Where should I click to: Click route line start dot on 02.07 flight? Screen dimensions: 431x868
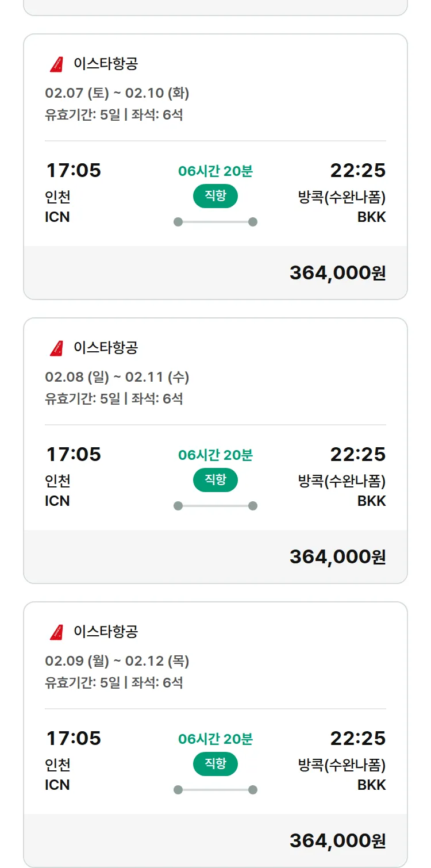(x=178, y=222)
